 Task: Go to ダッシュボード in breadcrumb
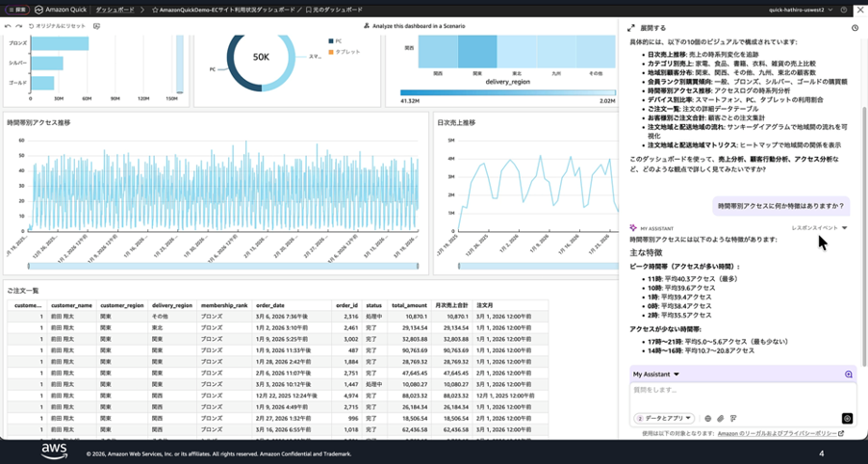tap(115, 10)
